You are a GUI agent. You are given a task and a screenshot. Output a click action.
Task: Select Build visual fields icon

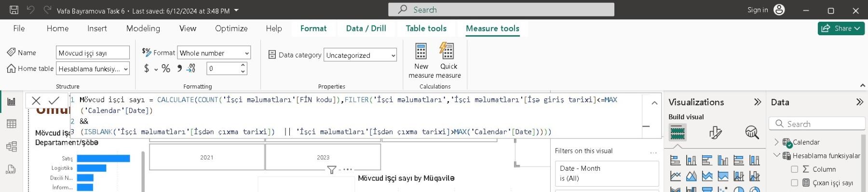(678, 132)
